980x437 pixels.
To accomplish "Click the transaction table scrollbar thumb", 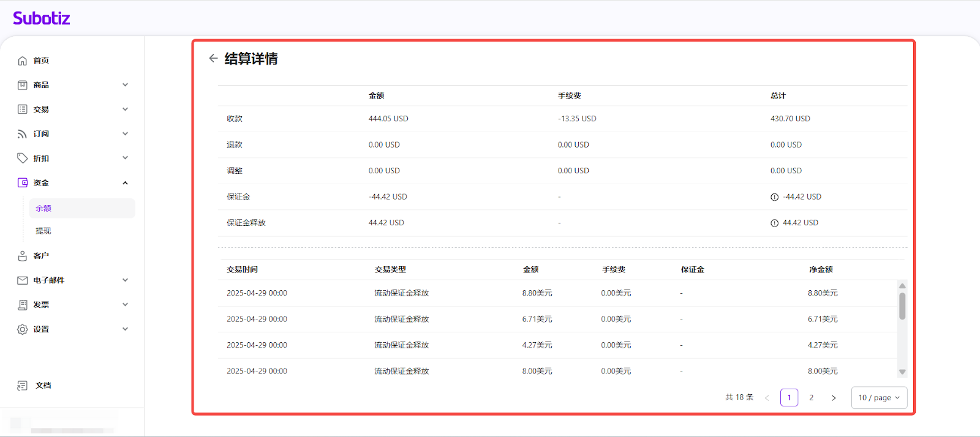I will pyautogui.click(x=902, y=306).
